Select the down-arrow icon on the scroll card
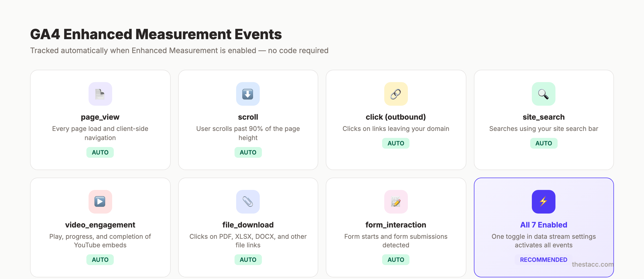The height and width of the screenshot is (279, 644). 248,94
